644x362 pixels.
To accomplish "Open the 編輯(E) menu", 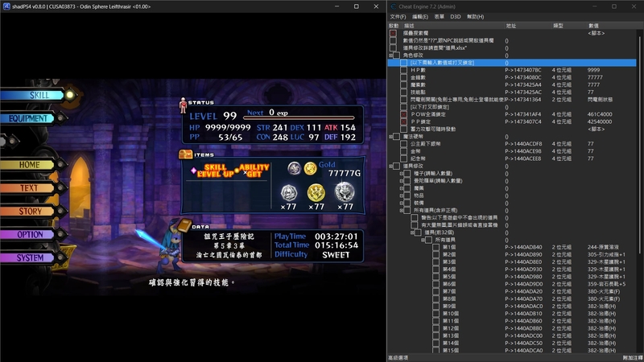I will point(419,17).
